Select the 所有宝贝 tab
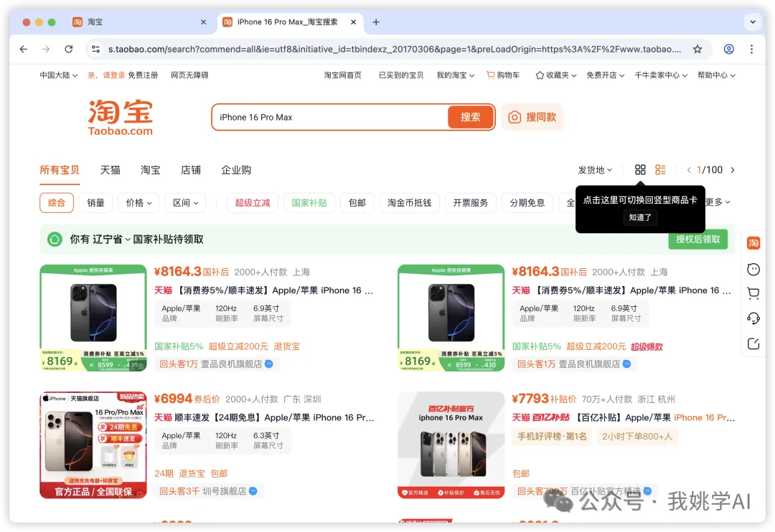 click(x=60, y=170)
